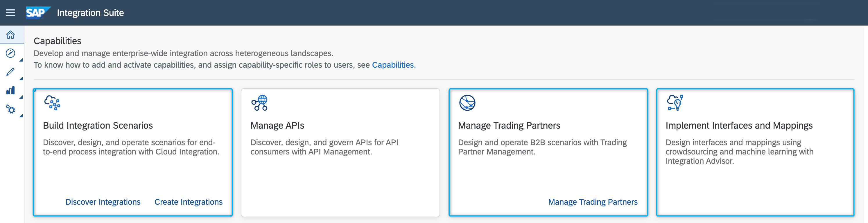Open the Manage Trading Partners link
868x223 pixels.
593,202
